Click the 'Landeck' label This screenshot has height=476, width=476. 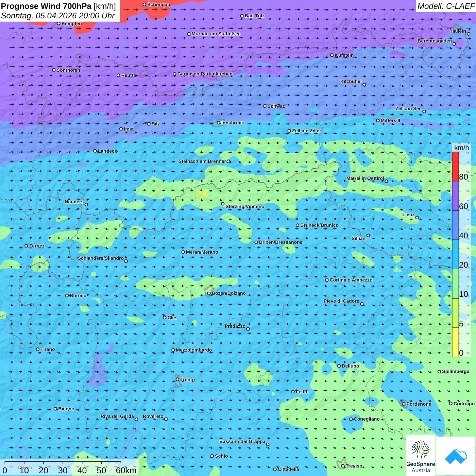107,151
